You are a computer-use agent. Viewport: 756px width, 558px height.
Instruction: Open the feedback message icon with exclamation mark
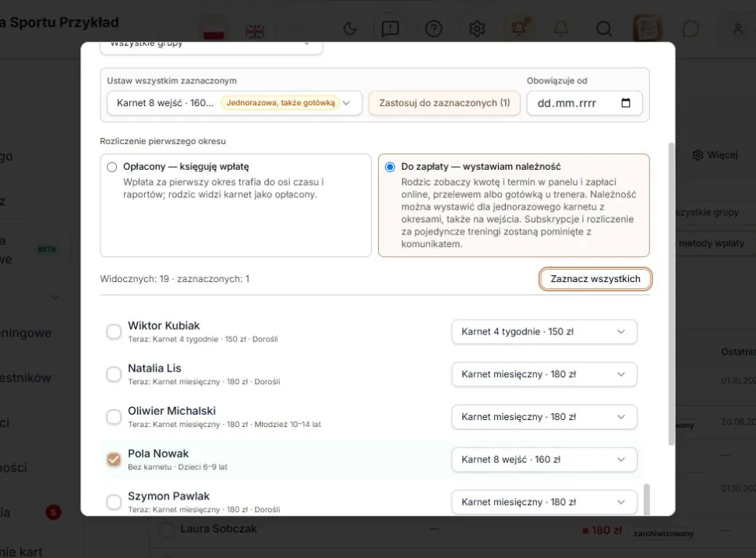pyautogui.click(x=390, y=29)
